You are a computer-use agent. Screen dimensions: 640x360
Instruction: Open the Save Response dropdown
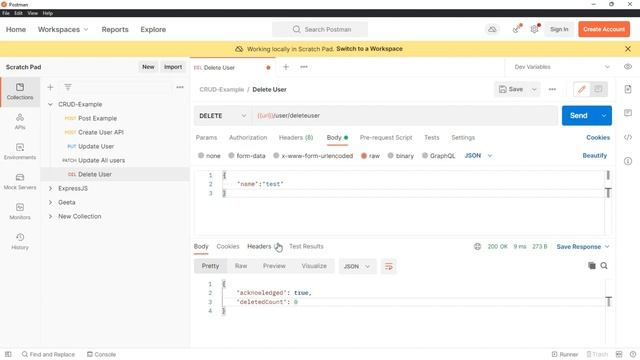(583, 247)
